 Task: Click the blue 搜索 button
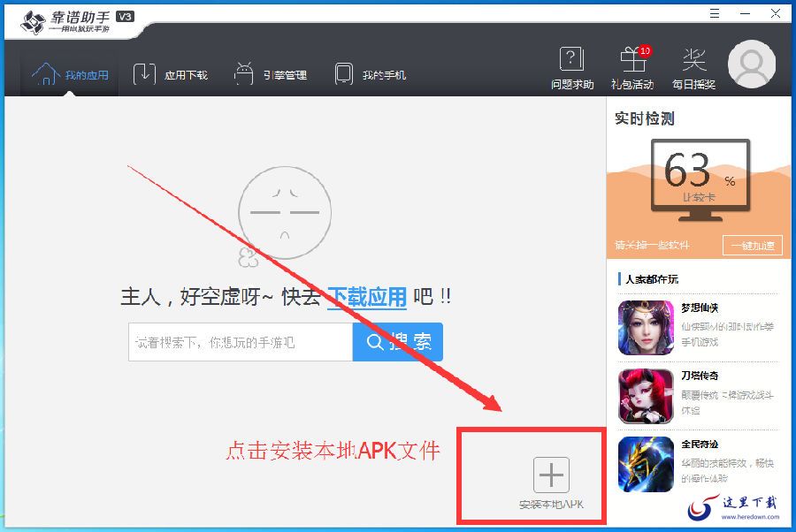point(398,342)
